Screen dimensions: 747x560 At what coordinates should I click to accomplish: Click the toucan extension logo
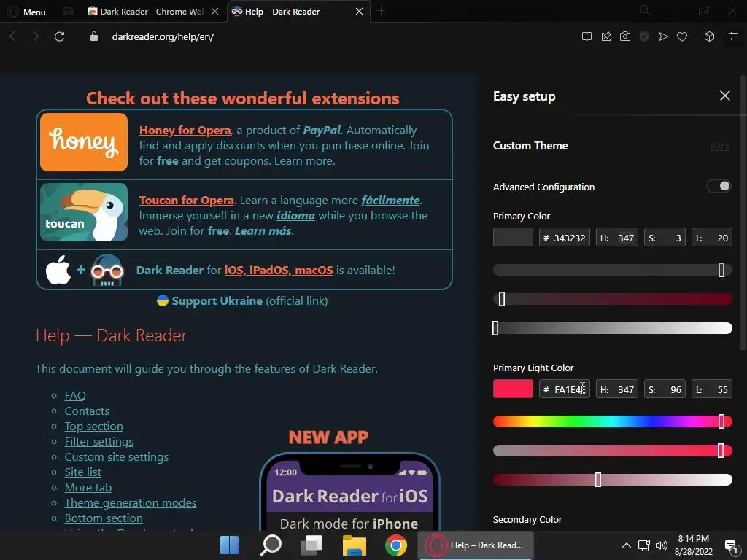click(84, 212)
